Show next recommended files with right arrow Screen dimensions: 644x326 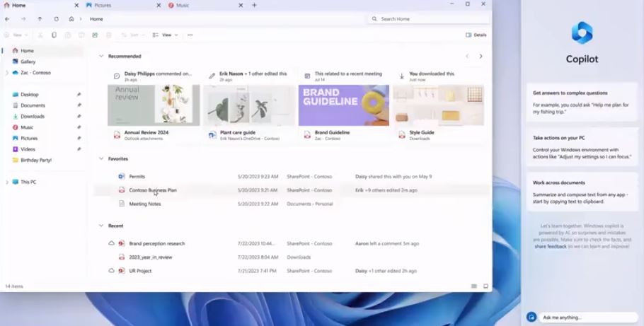pyautogui.click(x=481, y=57)
